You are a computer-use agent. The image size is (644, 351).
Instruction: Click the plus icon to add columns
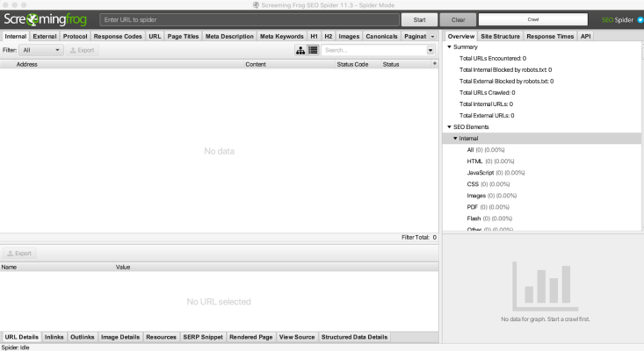pos(434,64)
